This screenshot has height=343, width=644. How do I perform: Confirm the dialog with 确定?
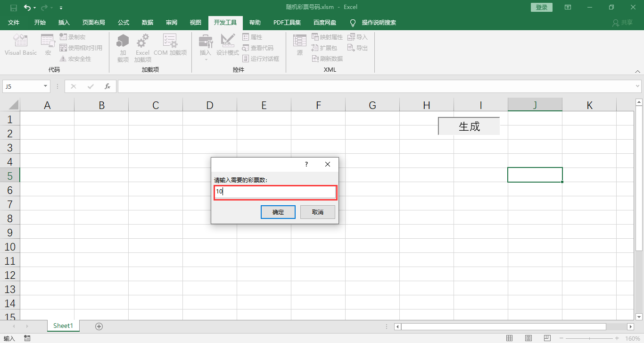tap(278, 212)
